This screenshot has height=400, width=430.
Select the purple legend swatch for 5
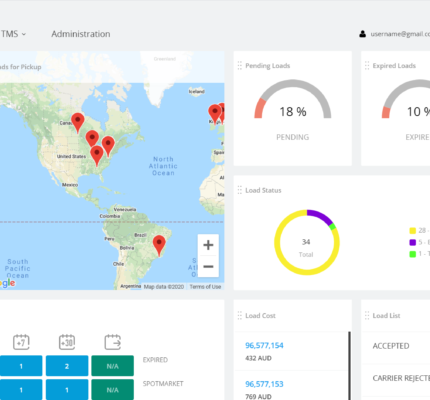[413, 242]
